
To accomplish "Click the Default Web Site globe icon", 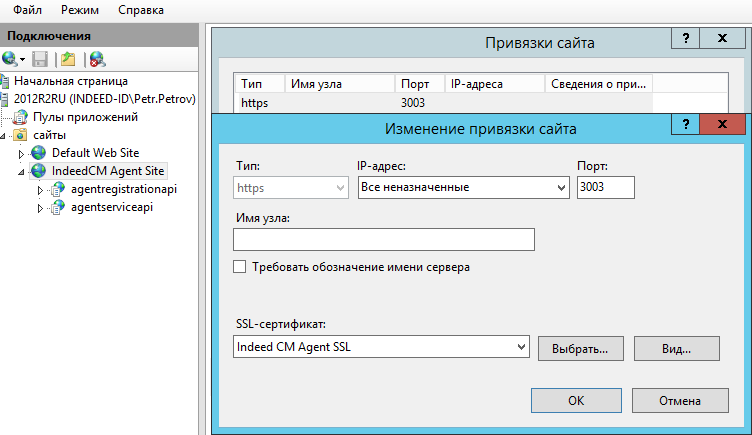I will pos(39,153).
